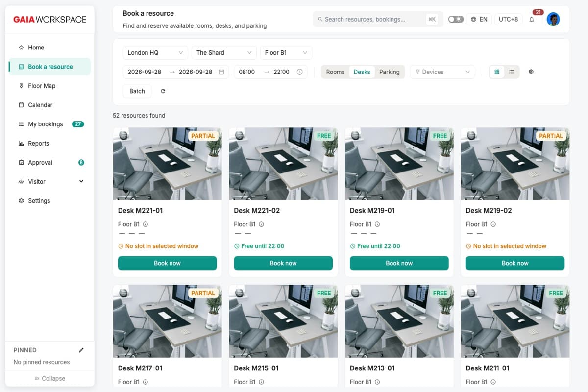Open The Shard building dropdown
588x392 pixels.
[224, 52]
